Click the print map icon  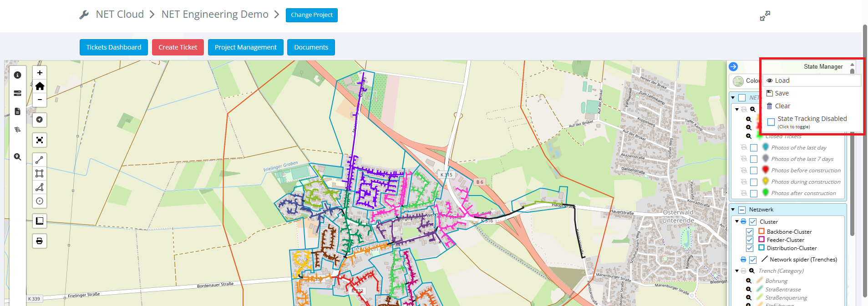[40, 241]
